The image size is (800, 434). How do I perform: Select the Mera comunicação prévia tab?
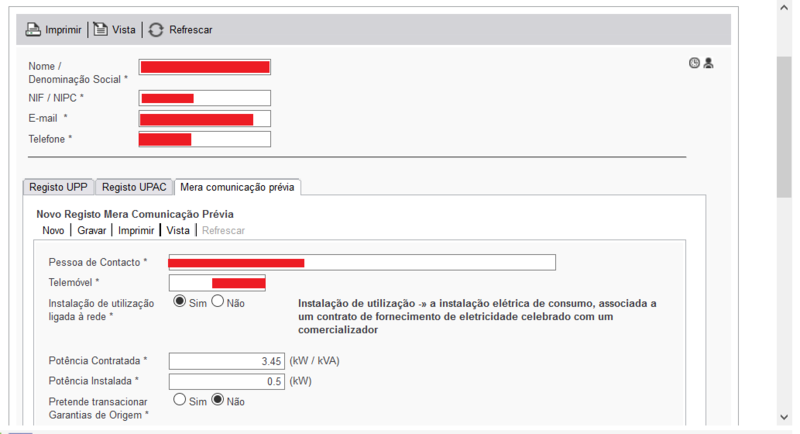point(237,187)
